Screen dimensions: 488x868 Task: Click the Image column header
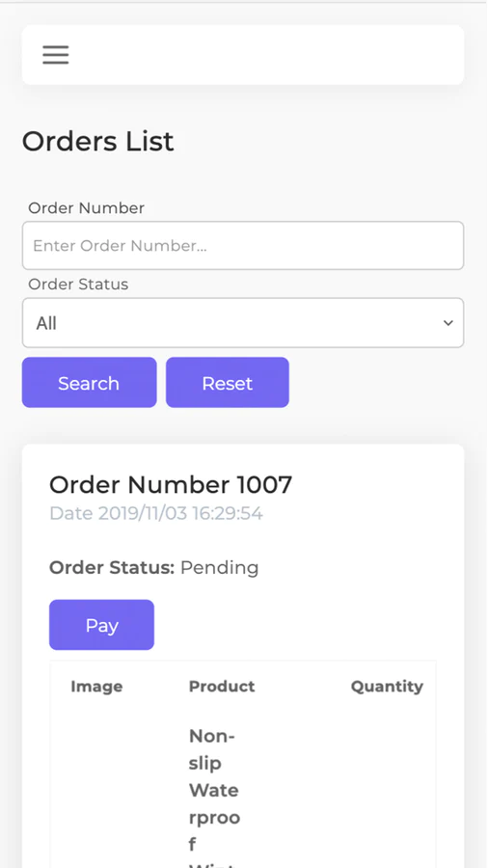click(x=96, y=687)
